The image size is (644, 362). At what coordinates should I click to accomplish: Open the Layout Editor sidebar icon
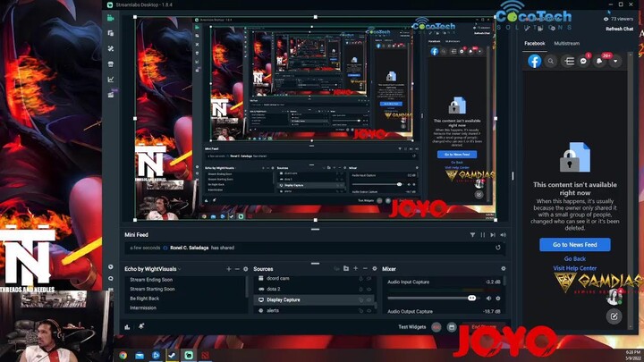[x=111, y=33]
